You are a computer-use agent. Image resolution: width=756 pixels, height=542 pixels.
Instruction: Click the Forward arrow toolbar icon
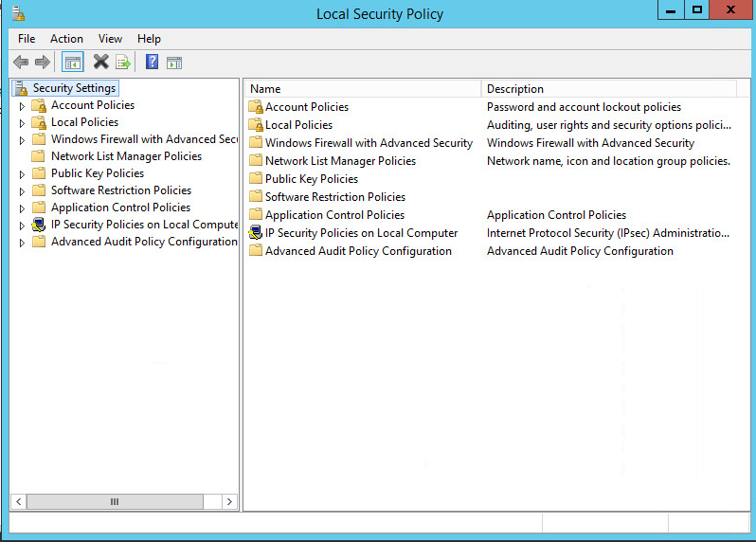(42, 63)
